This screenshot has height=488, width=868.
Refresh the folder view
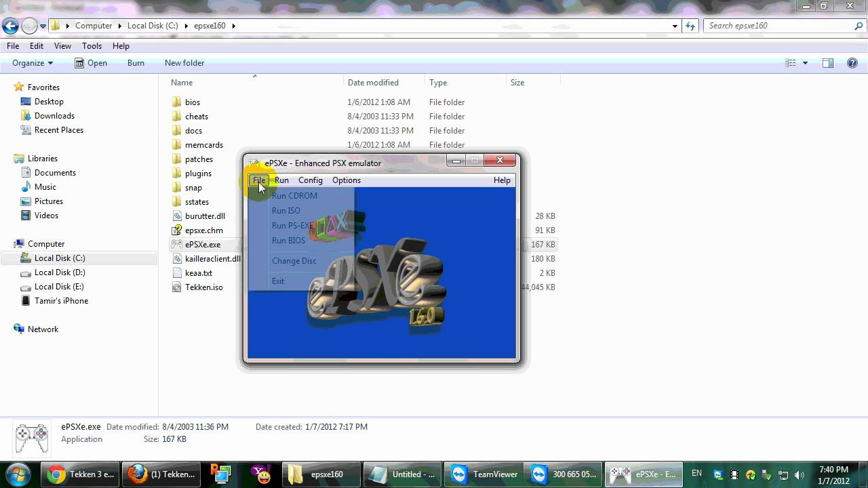(690, 26)
